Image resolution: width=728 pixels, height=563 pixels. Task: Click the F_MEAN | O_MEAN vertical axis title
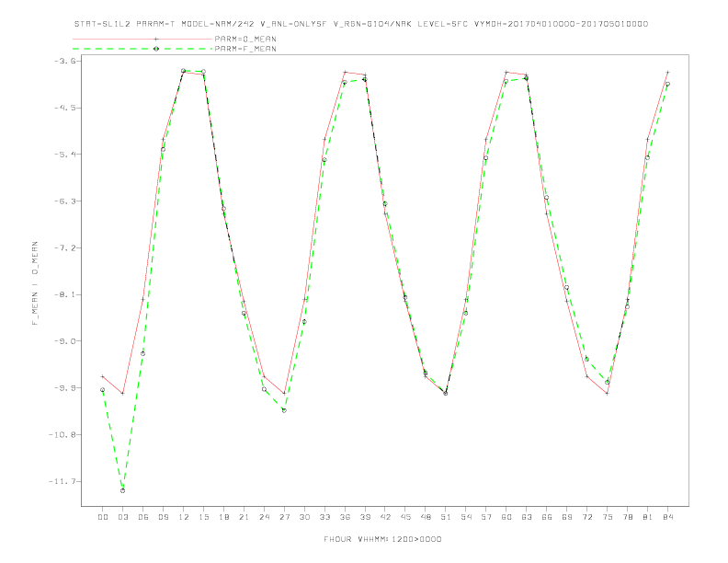pyautogui.click(x=35, y=283)
